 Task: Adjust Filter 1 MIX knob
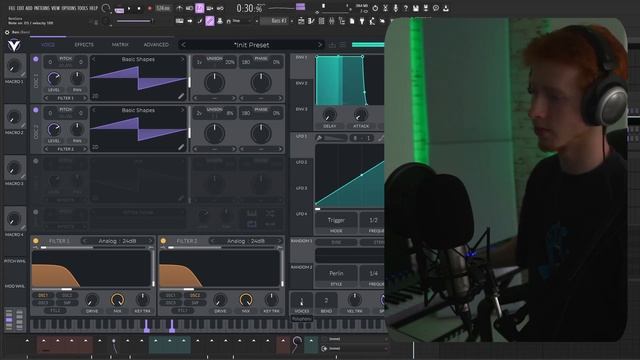tap(117, 300)
